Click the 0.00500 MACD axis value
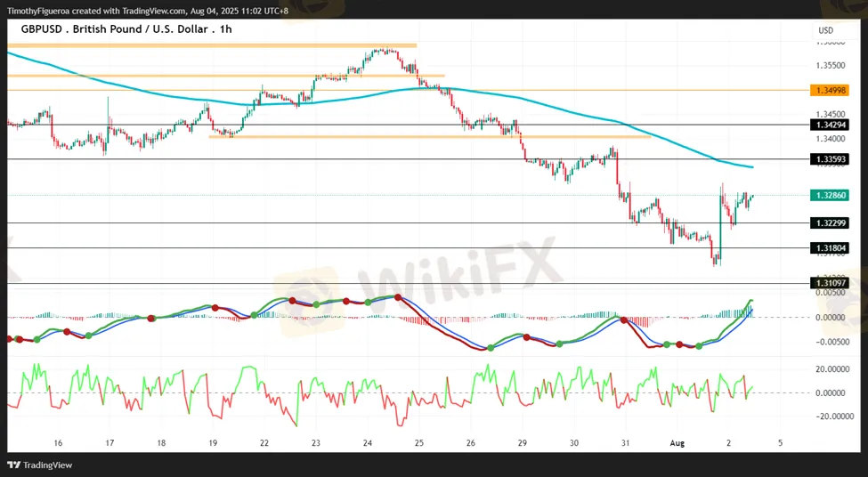The image size is (868, 477). pyautogui.click(x=831, y=293)
